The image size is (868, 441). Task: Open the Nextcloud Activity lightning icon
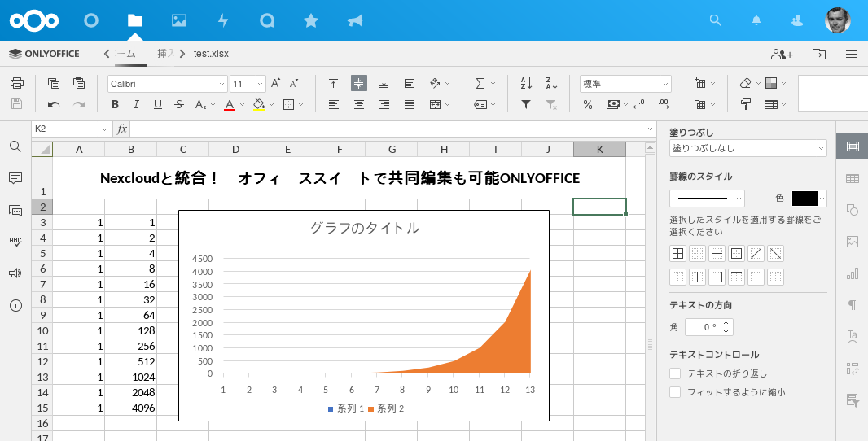tap(223, 20)
